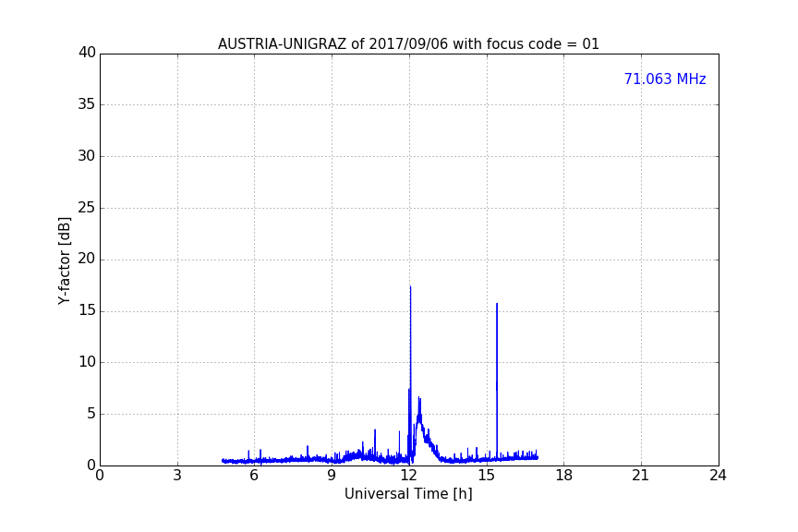Click the y-axis tick label '40'
Screen dimensions: 798x532
click(87, 53)
